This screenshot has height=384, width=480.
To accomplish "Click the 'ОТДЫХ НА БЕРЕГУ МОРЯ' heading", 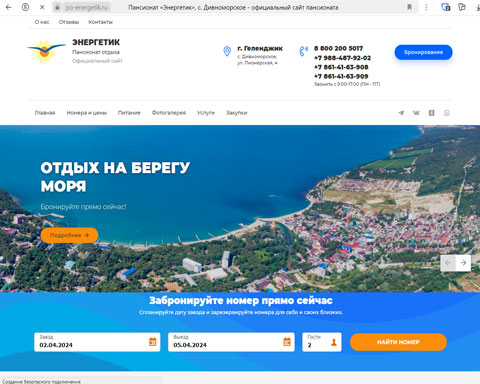I will pos(115,177).
